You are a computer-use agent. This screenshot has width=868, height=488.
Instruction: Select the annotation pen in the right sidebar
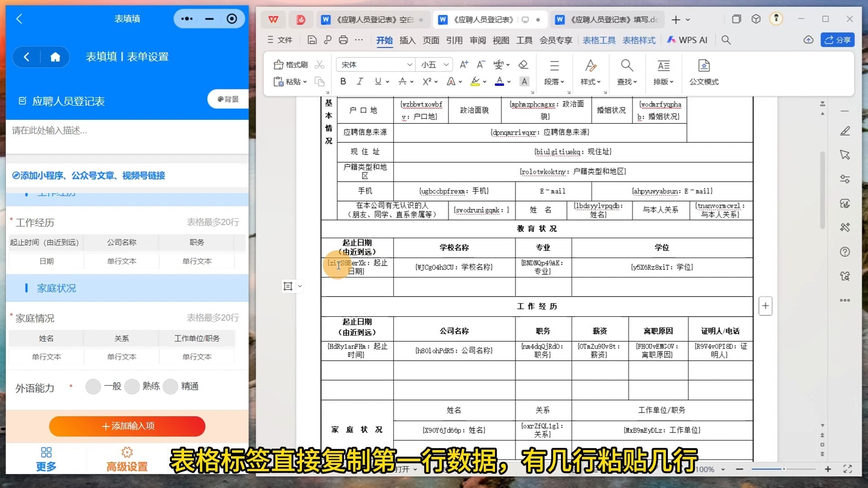(844, 131)
